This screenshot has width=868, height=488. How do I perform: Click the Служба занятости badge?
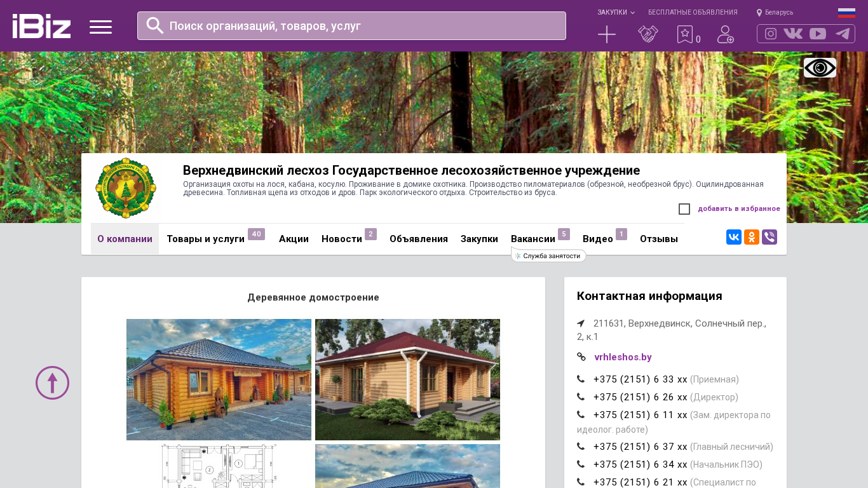click(x=549, y=256)
